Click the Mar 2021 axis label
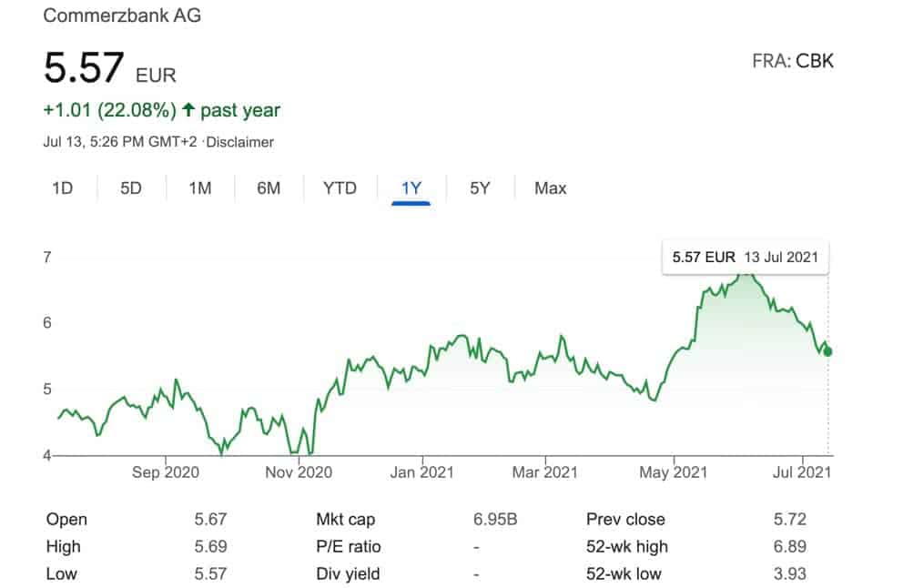This screenshot has height=588, width=903. tap(544, 472)
